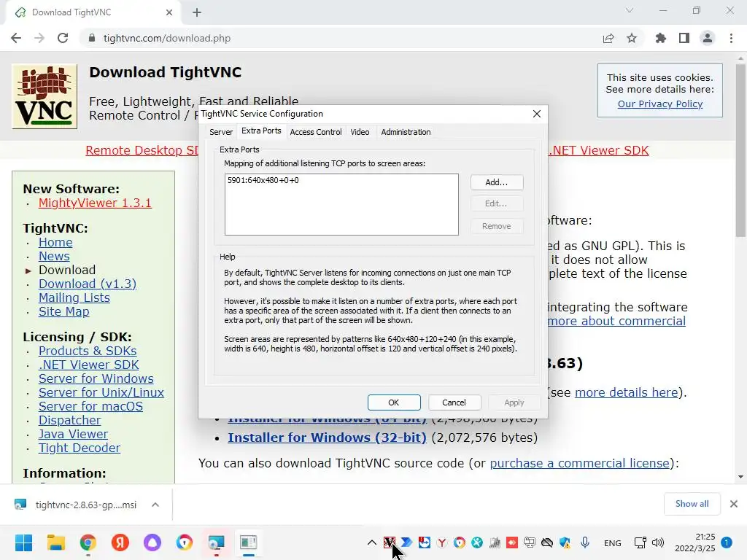This screenshot has width=747, height=560.
Task: Open browser extensions puzzle icon
Action: pyautogui.click(x=661, y=38)
